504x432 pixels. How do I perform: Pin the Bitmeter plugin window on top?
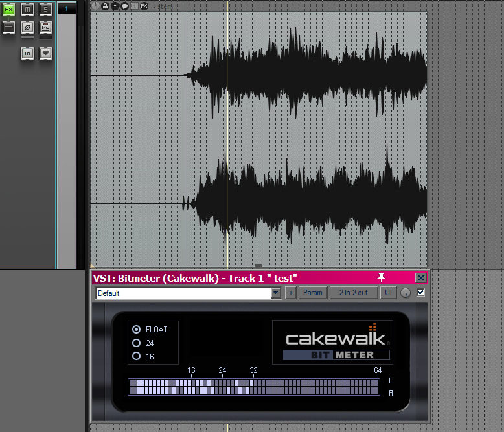(381, 277)
